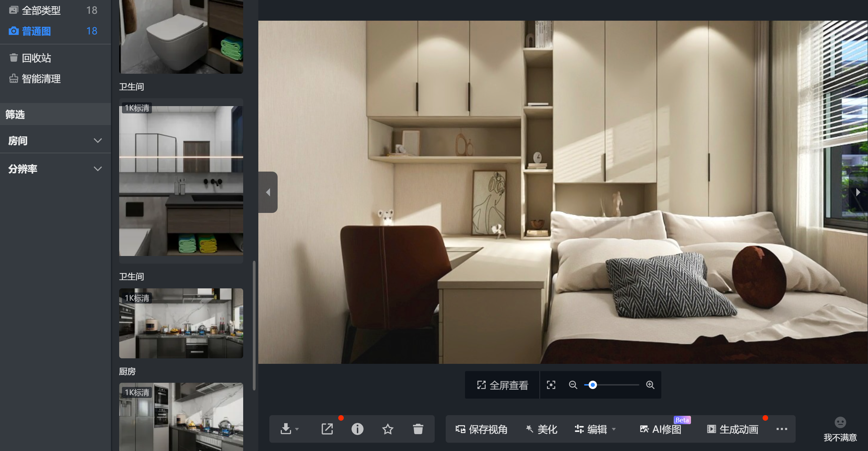
Task: Open the more options ellipsis menu
Action: 782,429
